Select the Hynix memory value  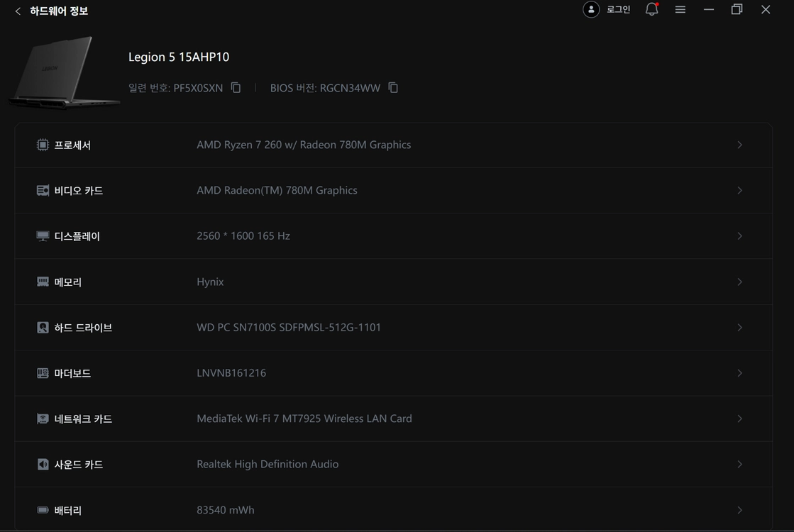point(210,282)
